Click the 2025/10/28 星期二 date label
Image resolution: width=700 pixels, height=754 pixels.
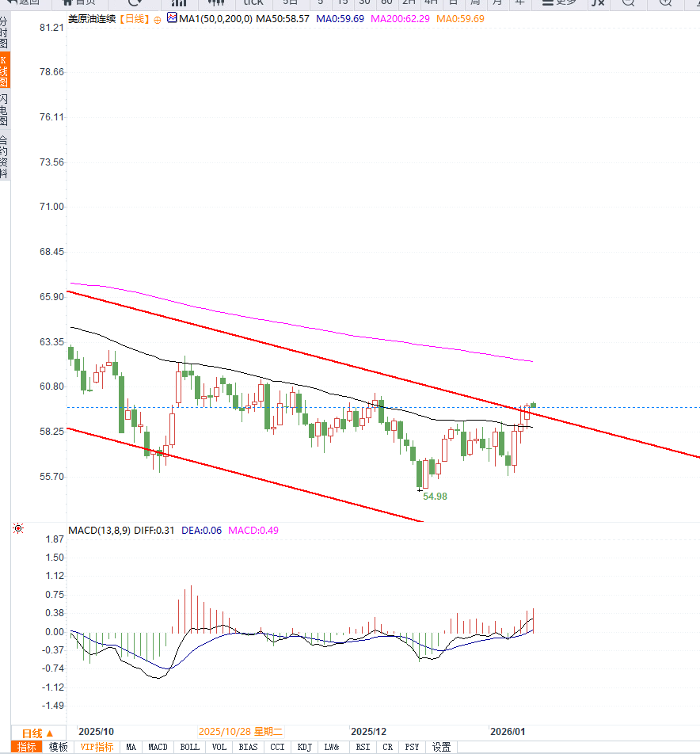[241, 732]
